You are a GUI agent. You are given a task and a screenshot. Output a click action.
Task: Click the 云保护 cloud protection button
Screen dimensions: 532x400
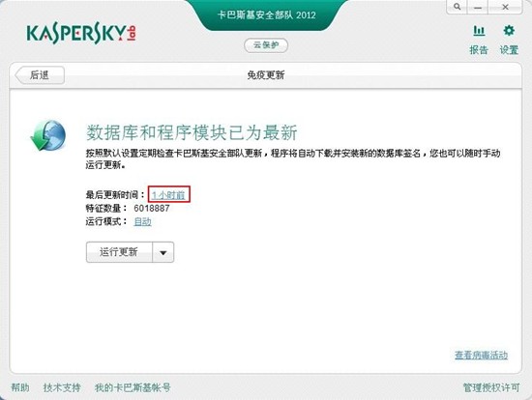(266, 45)
